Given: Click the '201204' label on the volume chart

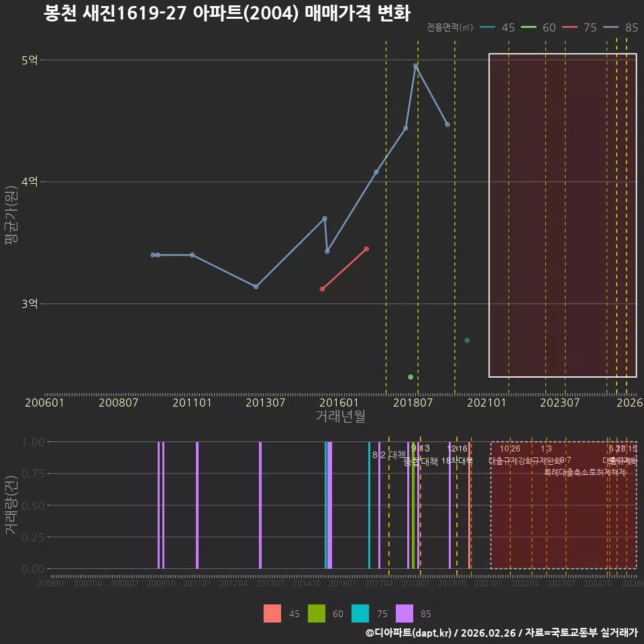Looking at the screenshot, I should pyautogui.click(x=233, y=583).
